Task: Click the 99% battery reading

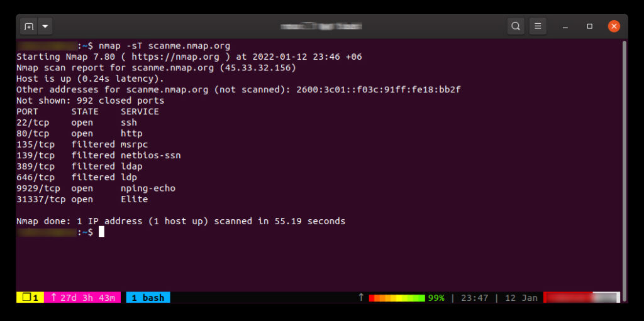Action: coord(436,298)
